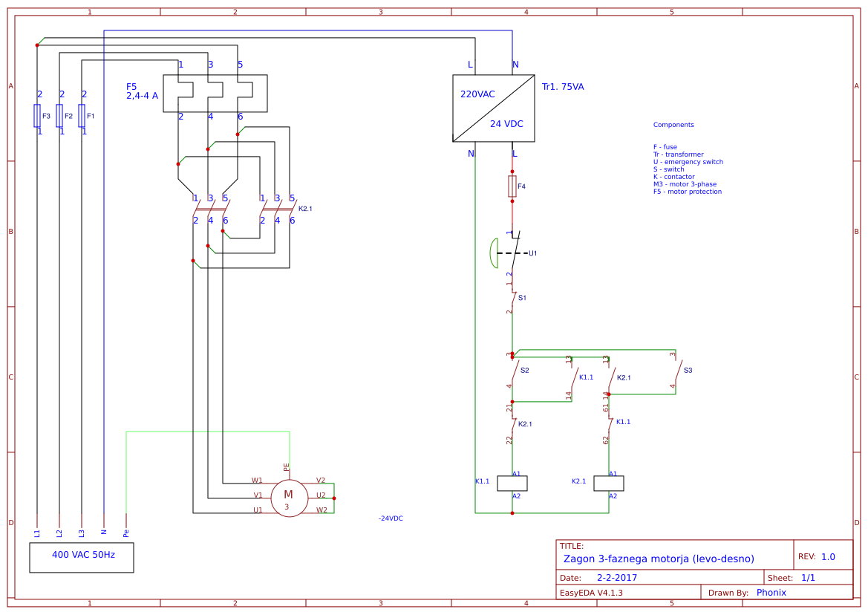Click switch S1 contact symbol
This screenshot has width=868, height=615.
(512, 297)
